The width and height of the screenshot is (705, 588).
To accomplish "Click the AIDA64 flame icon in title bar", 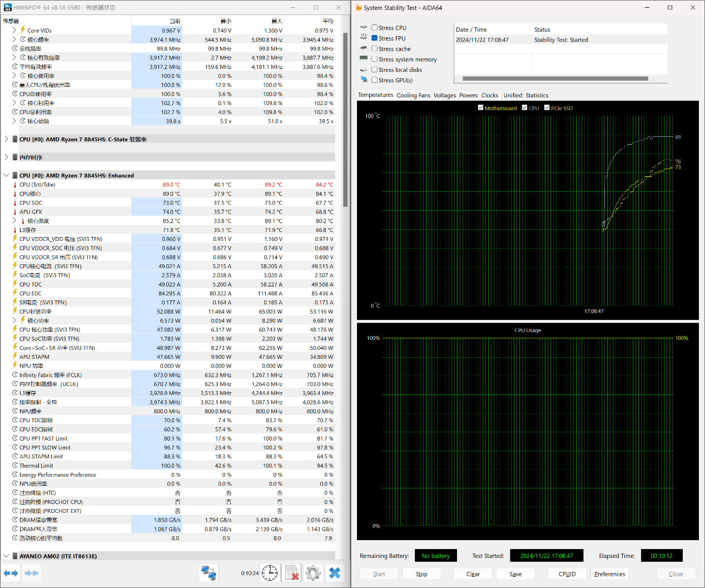I will (359, 8).
